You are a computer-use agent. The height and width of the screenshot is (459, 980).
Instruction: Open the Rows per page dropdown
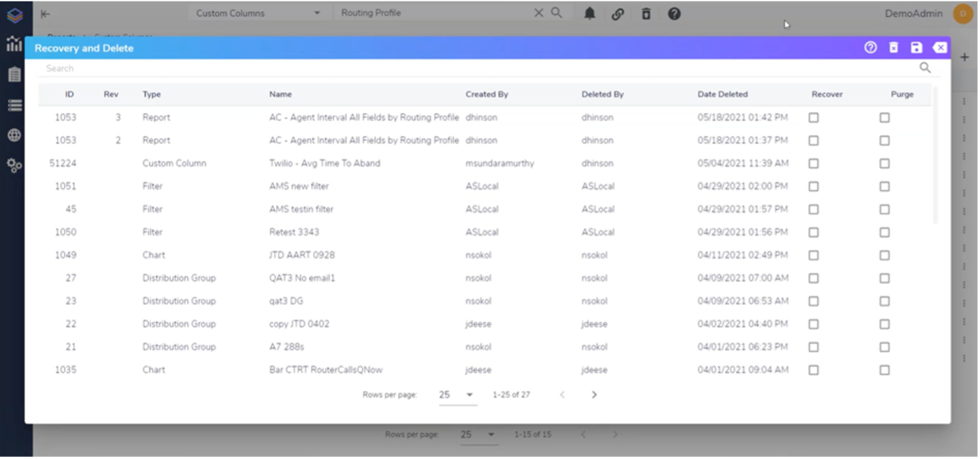457,395
